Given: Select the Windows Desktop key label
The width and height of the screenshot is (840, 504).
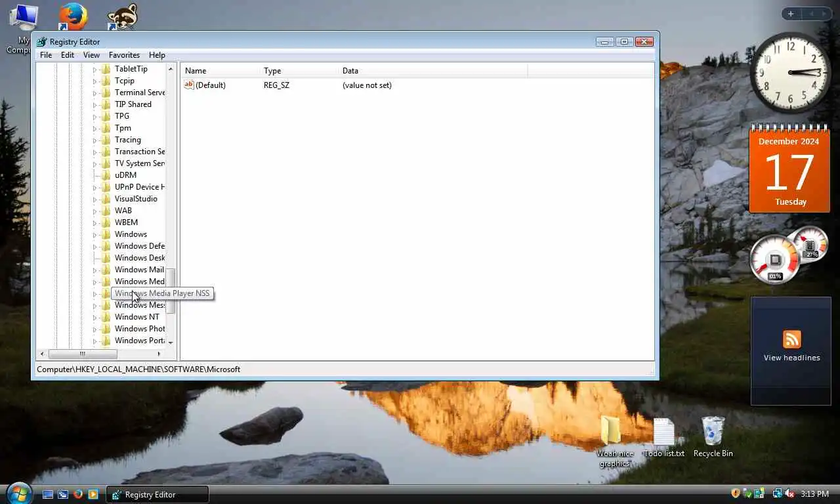Looking at the screenshot, I should (140, 258).
